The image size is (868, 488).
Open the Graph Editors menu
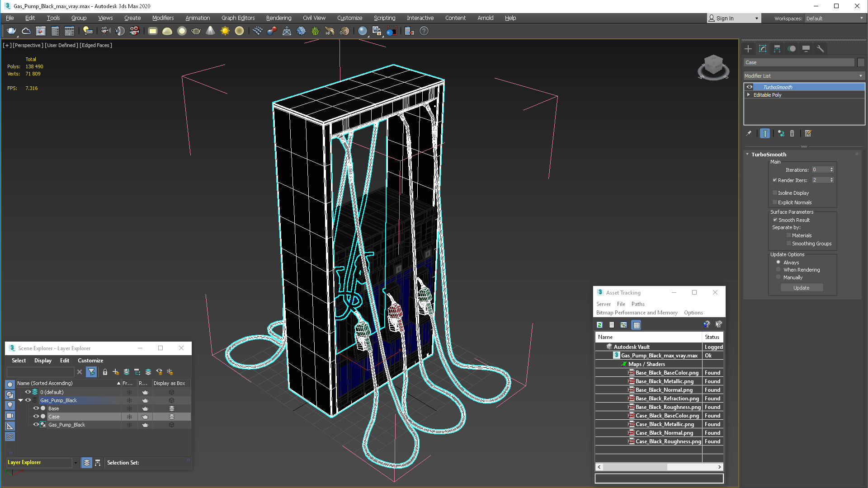[x=238, y=18]
